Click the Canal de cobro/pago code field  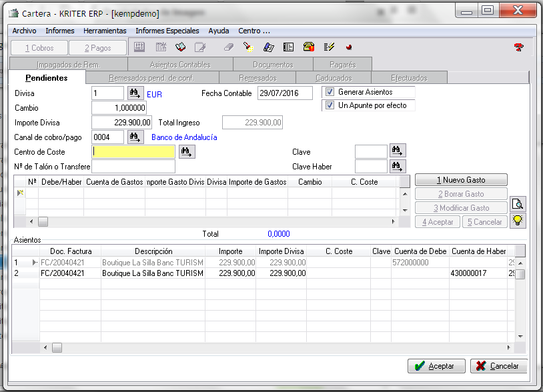click(107, 137)
